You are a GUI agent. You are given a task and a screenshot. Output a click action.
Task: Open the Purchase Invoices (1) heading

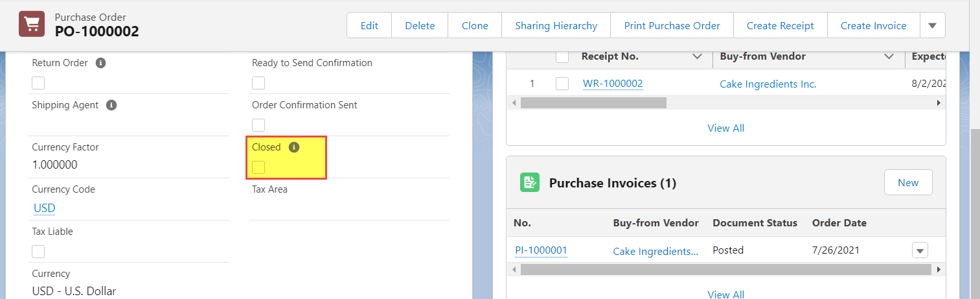pos(613,184)
